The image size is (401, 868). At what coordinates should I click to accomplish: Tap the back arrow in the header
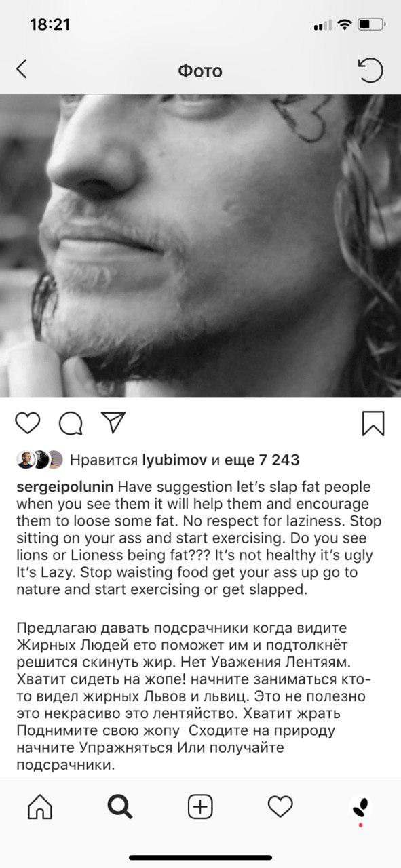click(x=22, y=69)
